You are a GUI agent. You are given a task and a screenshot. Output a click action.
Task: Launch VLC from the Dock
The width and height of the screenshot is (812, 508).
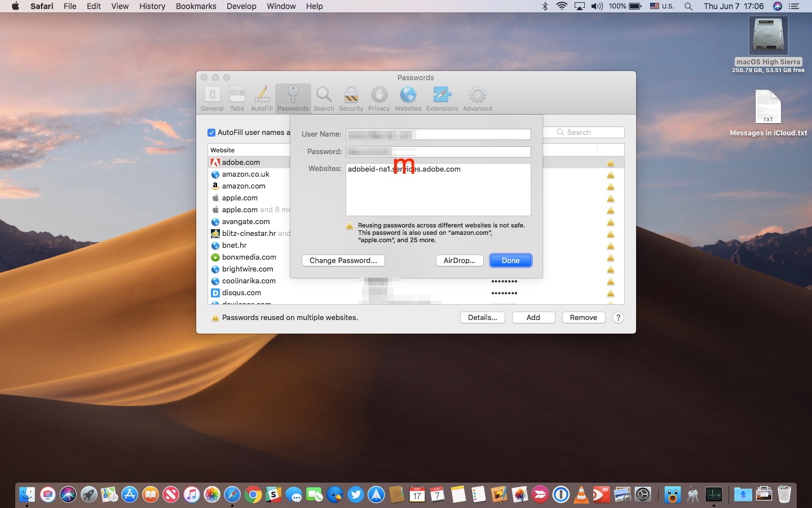pyautogui.click(x=580, y=495)
